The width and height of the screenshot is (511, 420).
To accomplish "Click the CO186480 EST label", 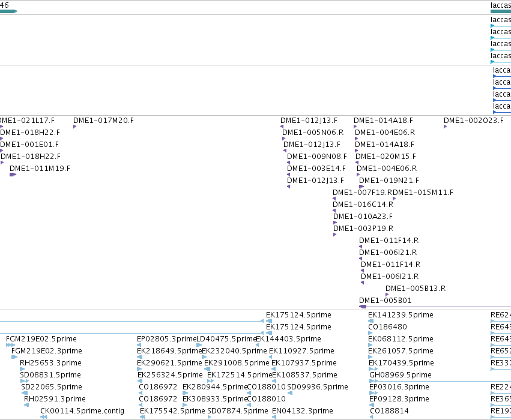I will point(387,327).
